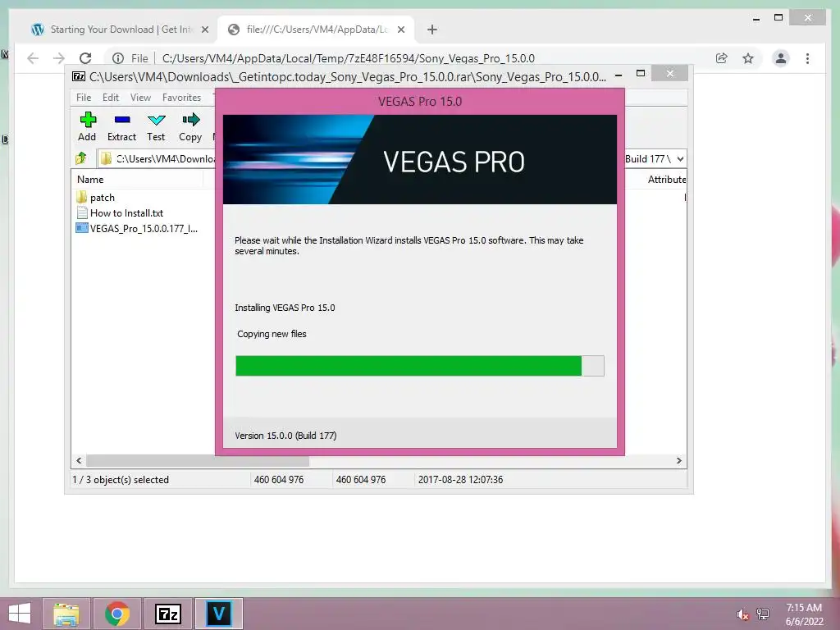The width and height of the screenshot is (840, 630).
Task: Maximize the 7-Zip window
Action: point(640,74)
